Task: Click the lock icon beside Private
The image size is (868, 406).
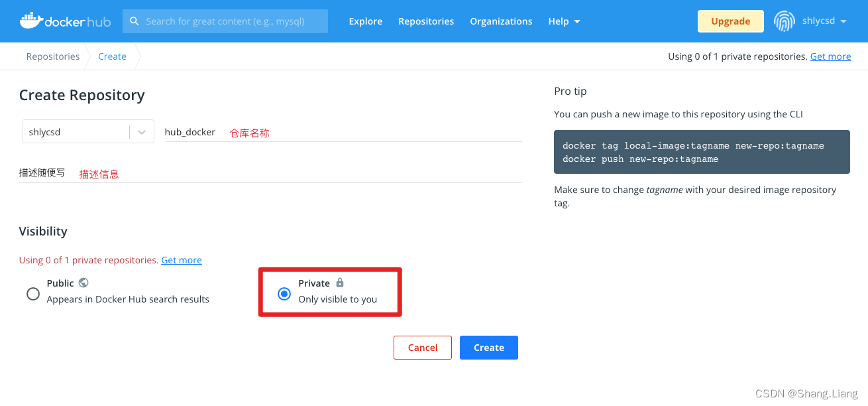Action: pyautogui.click(x=340, y=283)
